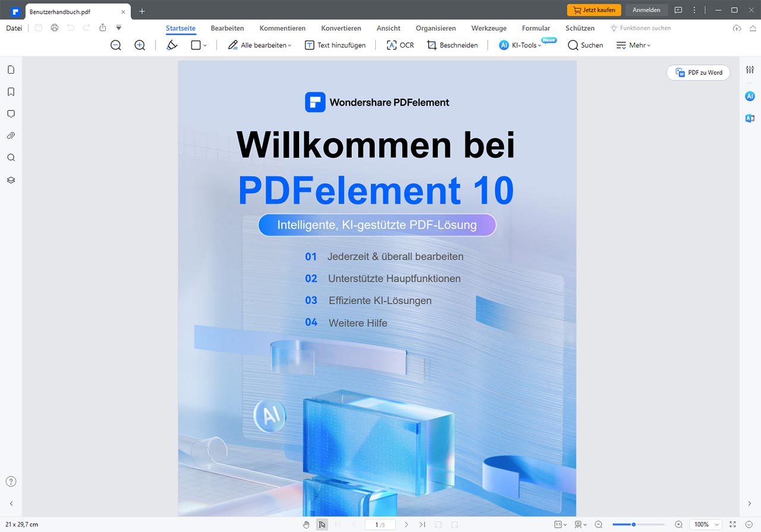Expand the right sidebar arrow
This screenshot has height=532, width=761.
point(750,503)
